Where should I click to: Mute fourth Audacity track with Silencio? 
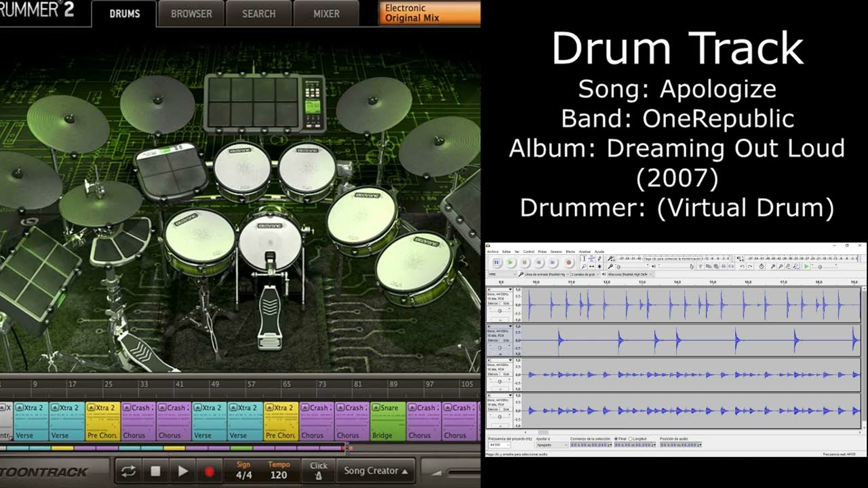click(x=493, y=409)
